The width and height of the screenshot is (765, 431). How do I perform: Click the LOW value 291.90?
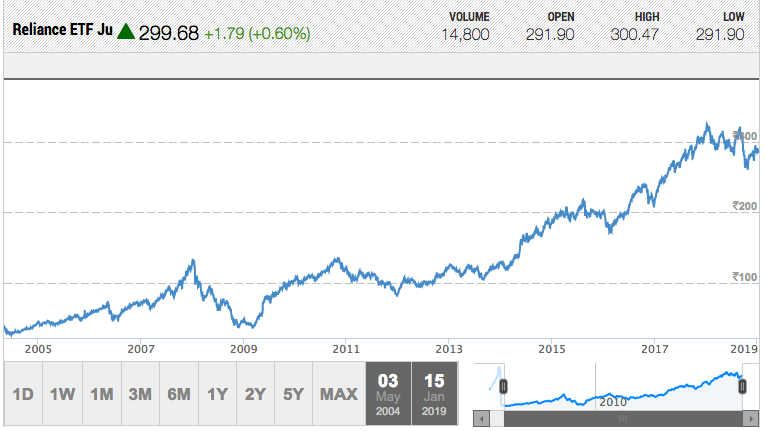(720, 35)
